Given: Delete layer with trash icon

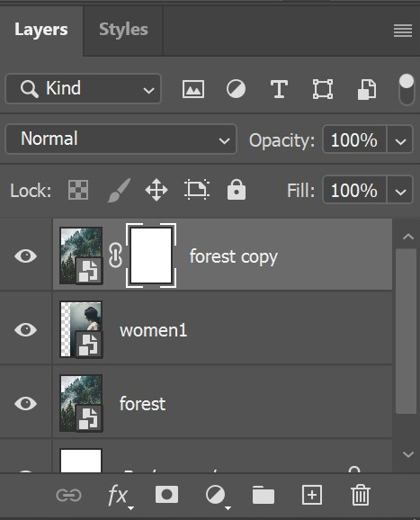Looking at the screenshot, I should click(361, 495).
